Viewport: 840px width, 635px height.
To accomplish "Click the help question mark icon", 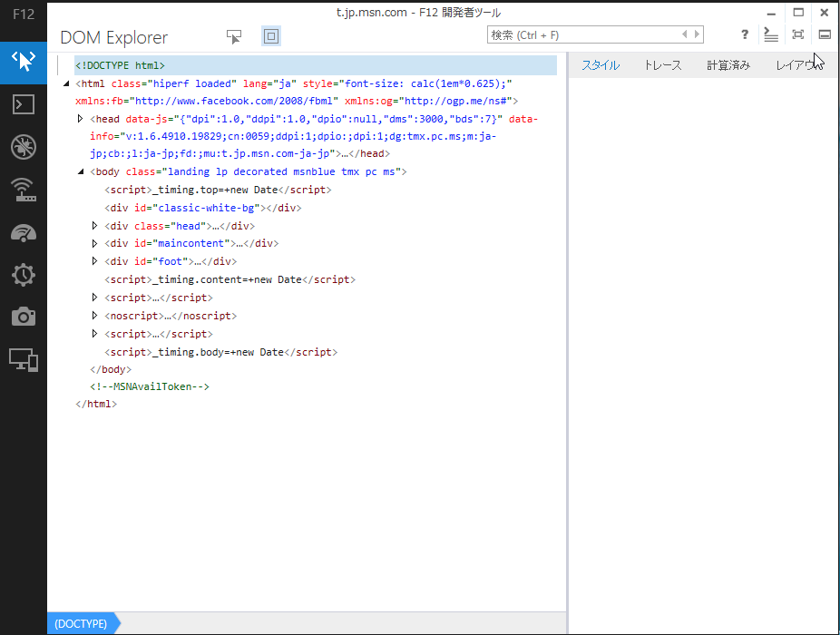I will tap(745, 35).
